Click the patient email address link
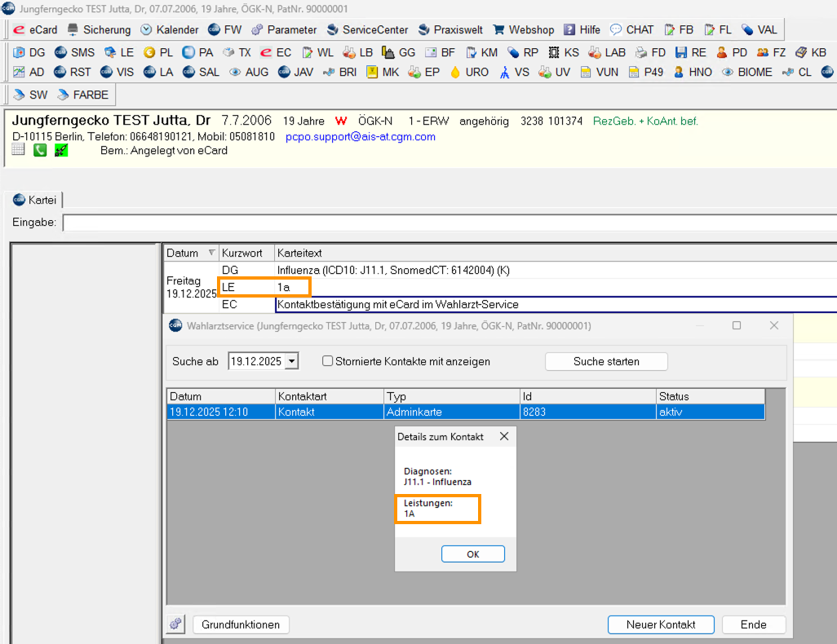837x644 pixels. pyautogui.click(x=361, y=136)
